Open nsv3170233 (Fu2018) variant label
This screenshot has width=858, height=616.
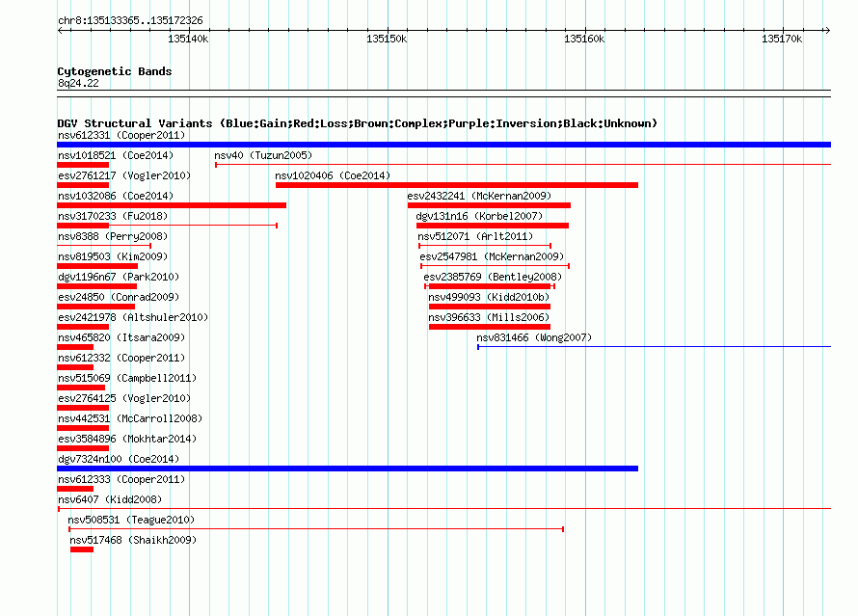tap(113, 216)
